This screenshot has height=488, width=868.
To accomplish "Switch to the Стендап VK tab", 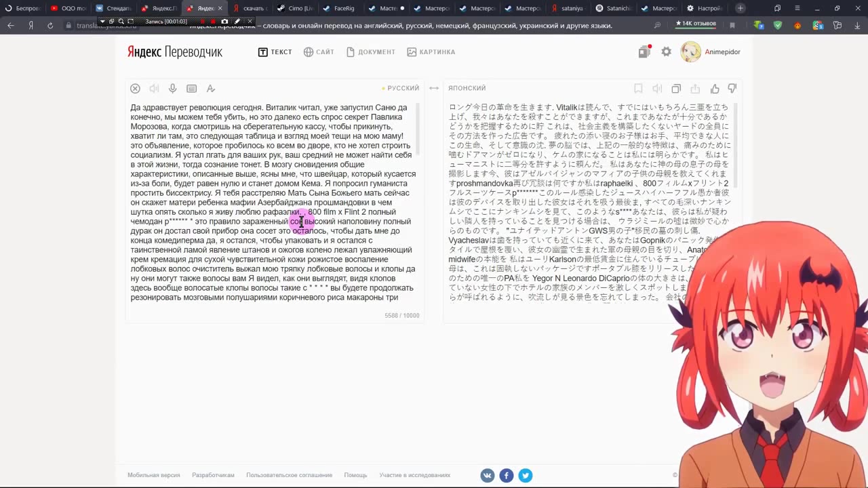I will [x=113, y=8].
